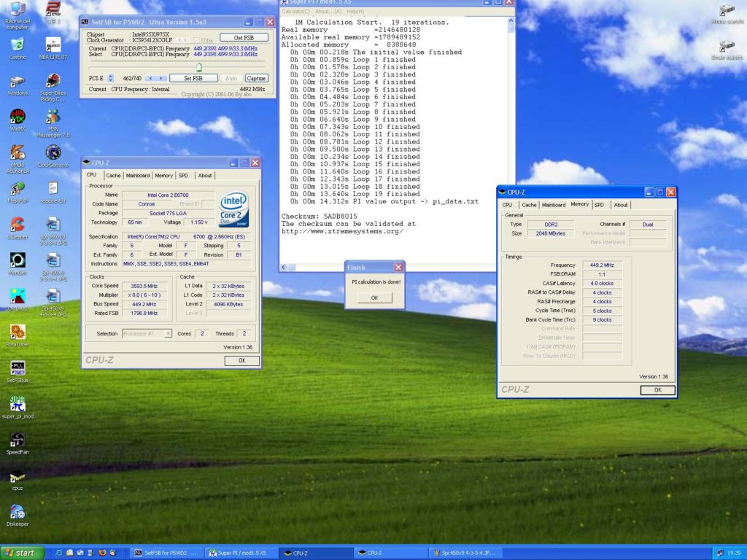
Task: Switch to Mainboard tab in left CPU-Z
Action: 138,176
